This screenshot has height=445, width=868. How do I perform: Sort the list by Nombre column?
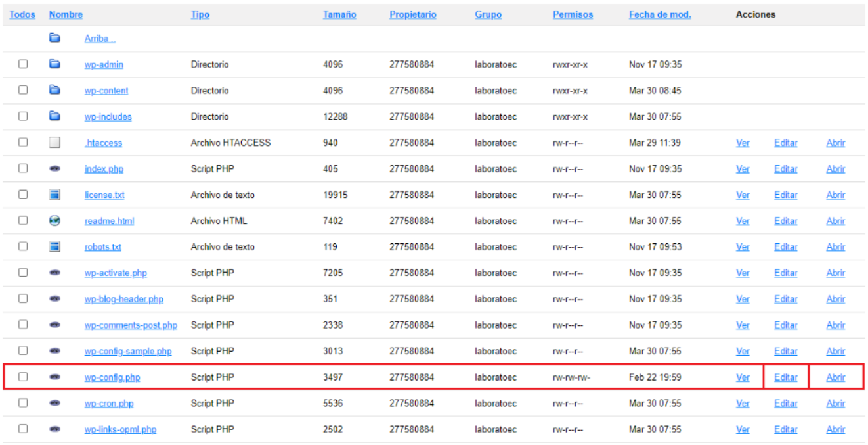coord(66,14)
